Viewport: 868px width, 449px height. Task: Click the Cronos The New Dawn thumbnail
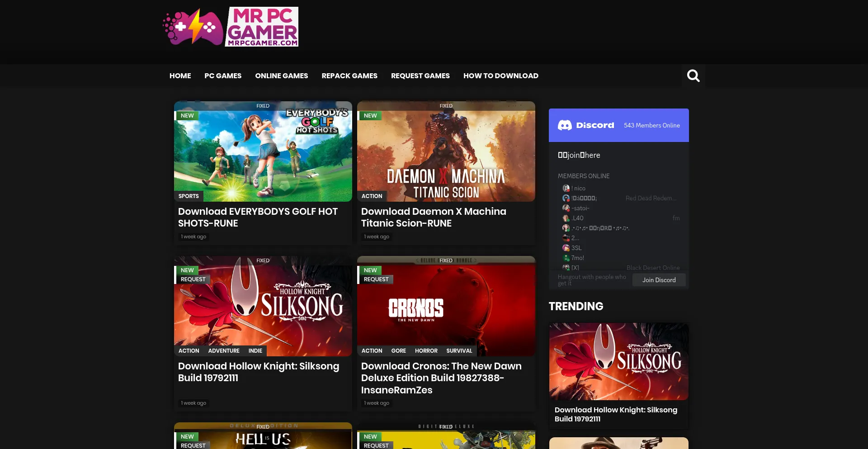click(446, 306)
